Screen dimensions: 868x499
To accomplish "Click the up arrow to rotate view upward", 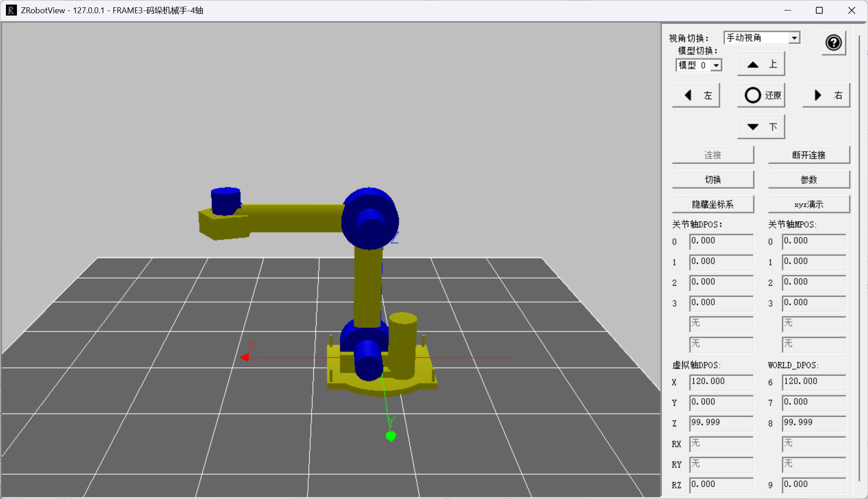I will (761, 64).
